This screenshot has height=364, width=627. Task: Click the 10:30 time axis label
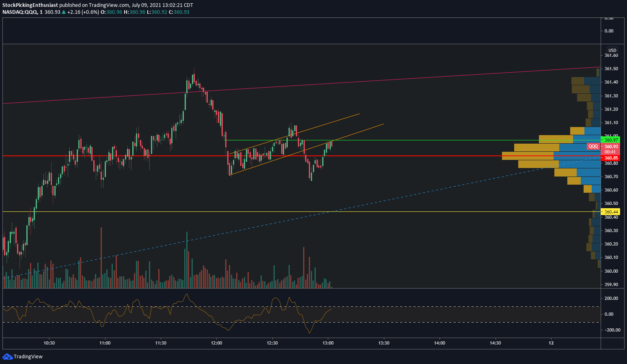pyautogui.click(x=49, y=343)
